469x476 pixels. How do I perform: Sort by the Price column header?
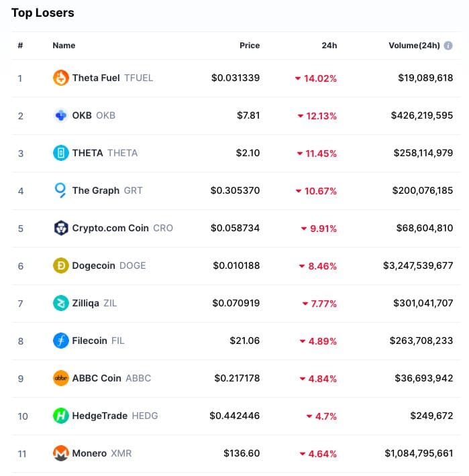point(250,46)
